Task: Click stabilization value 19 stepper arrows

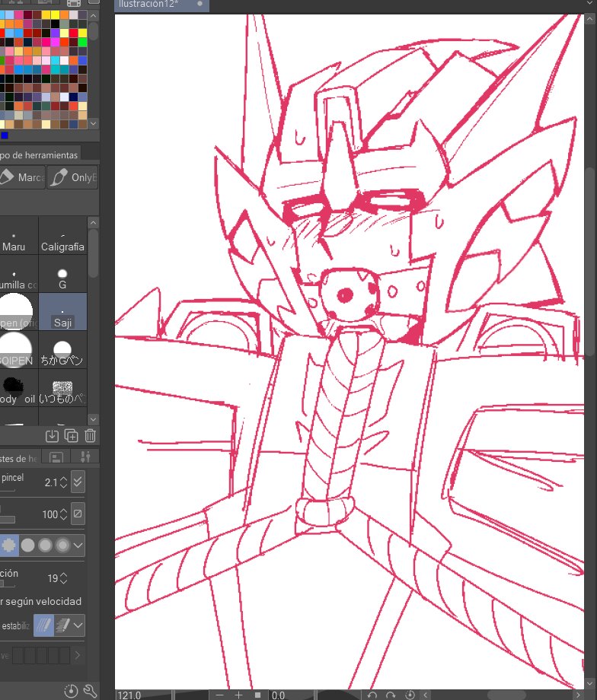Action: point(63,578)
